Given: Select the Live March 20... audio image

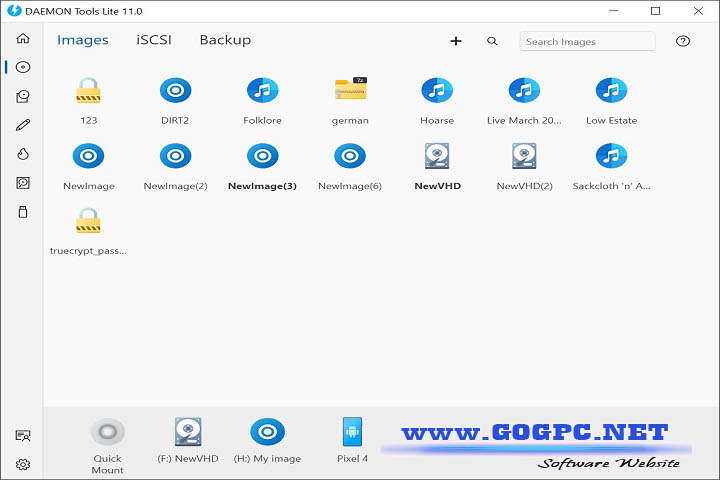Looking at the screenshot, I should (524, 101).
